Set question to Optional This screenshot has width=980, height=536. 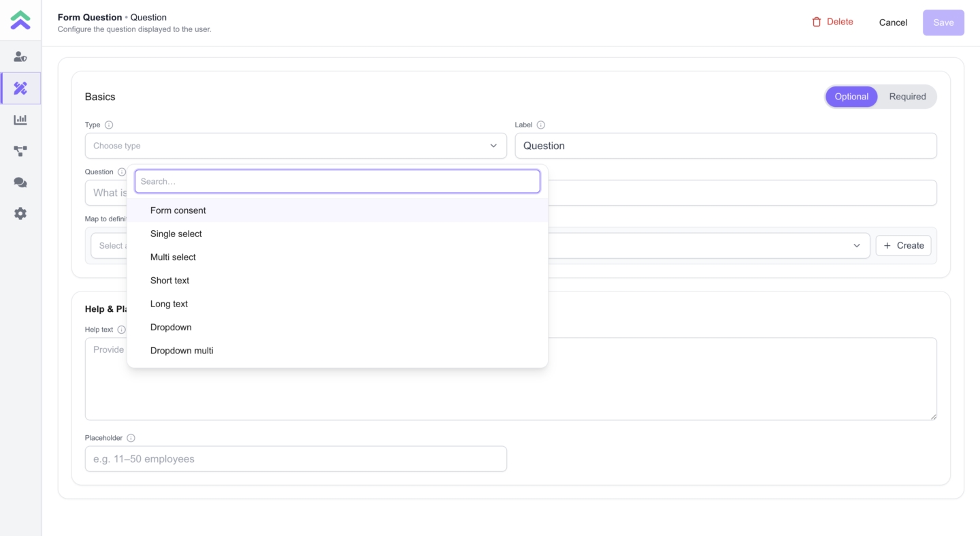(x=851, y=97)
